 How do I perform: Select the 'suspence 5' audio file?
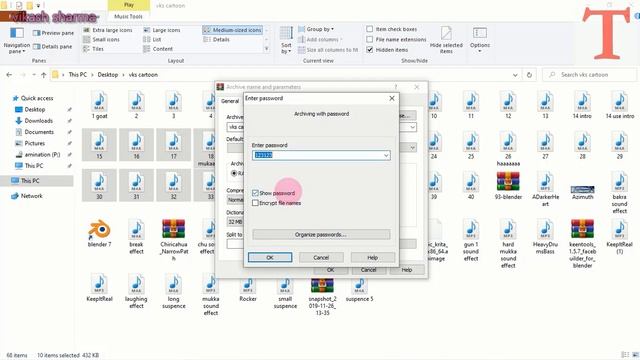point(359,288)
